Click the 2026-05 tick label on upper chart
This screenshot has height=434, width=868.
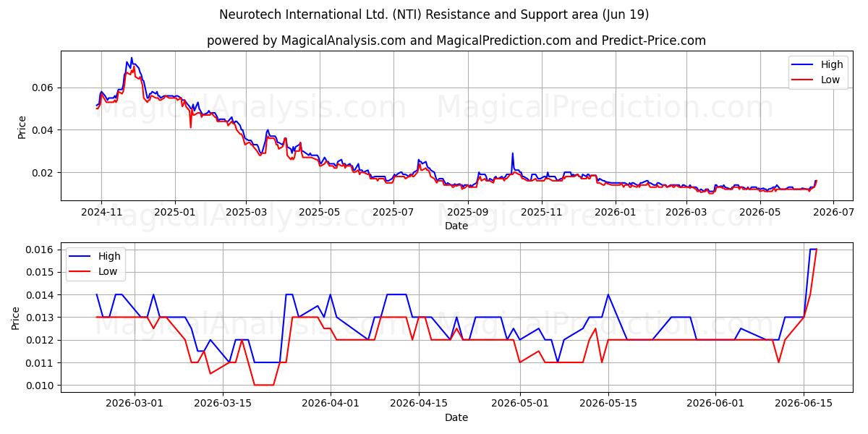pyautogui.click(x=760, y=213)
